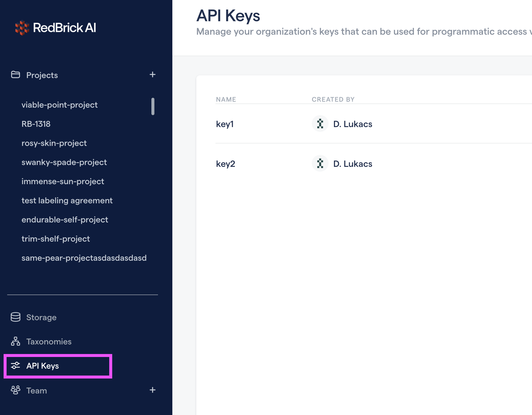Add a new project with plus icon
Viewport: 532px width, 415px height.
(153, 75)
